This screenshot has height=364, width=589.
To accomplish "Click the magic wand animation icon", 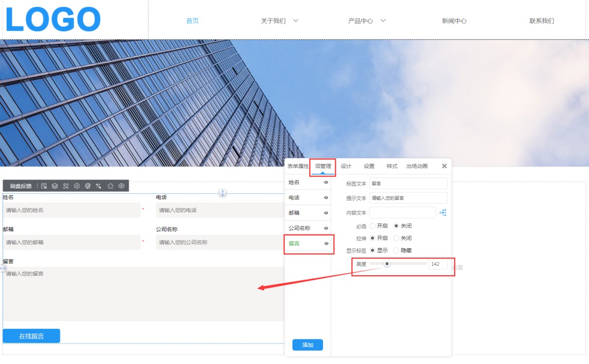I will click(x=99, y=186).
